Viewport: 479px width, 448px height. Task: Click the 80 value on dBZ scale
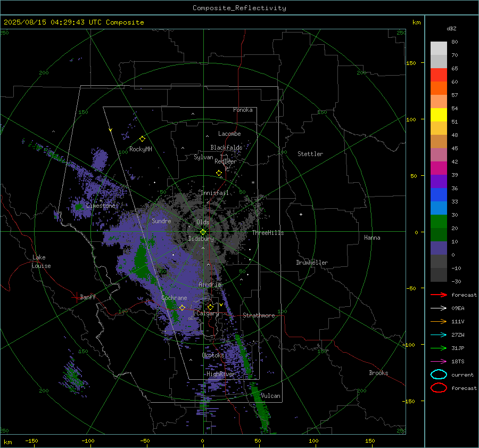pos(455,42)
